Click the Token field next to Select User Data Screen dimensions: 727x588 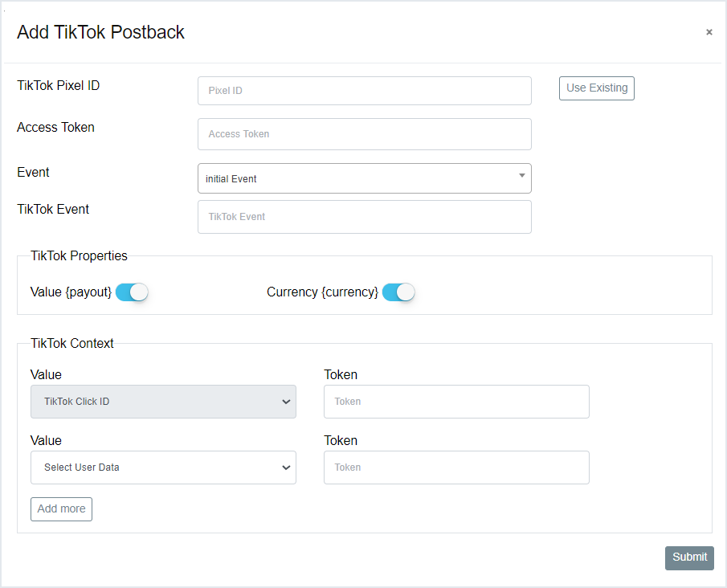point(455,468)
